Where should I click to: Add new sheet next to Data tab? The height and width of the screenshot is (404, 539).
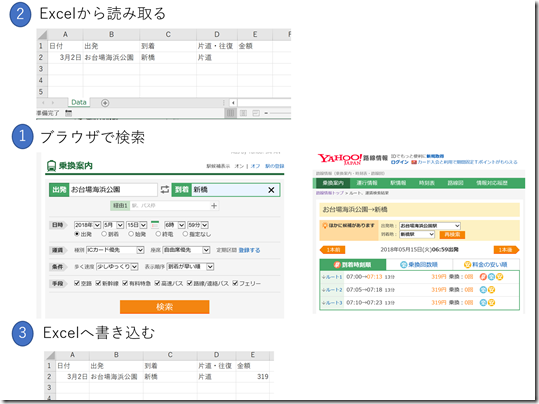click(105, 103)
